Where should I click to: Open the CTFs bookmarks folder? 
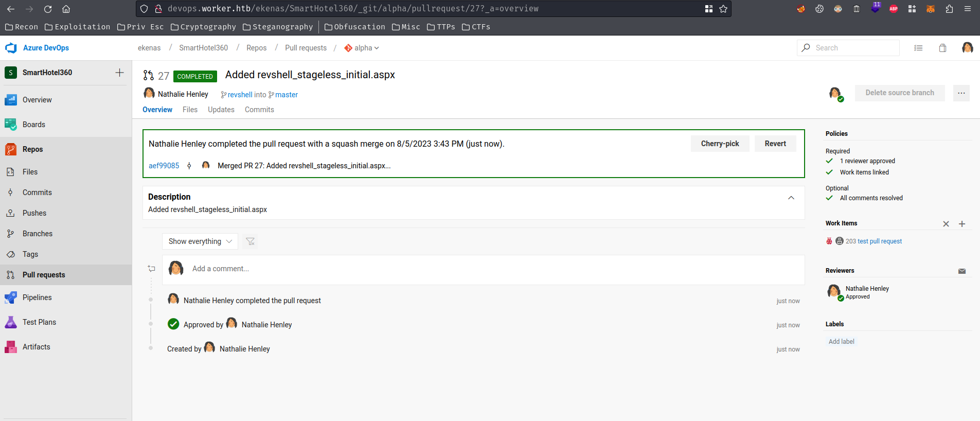point(476,27)
